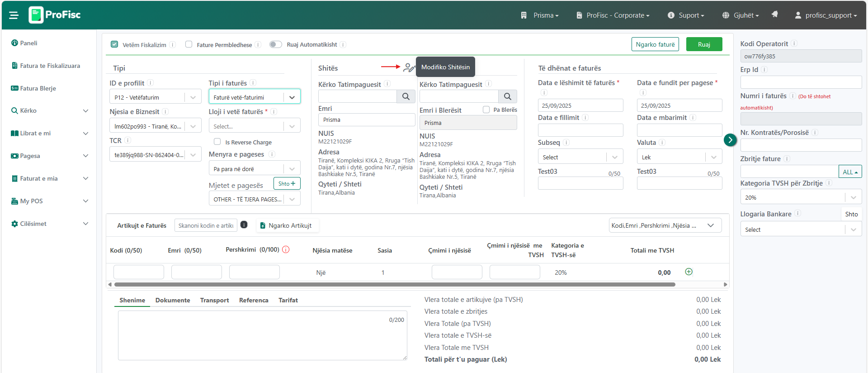Click the horizontal scrollbar of items table
The image size is (868, 373).
coord(394,285)
